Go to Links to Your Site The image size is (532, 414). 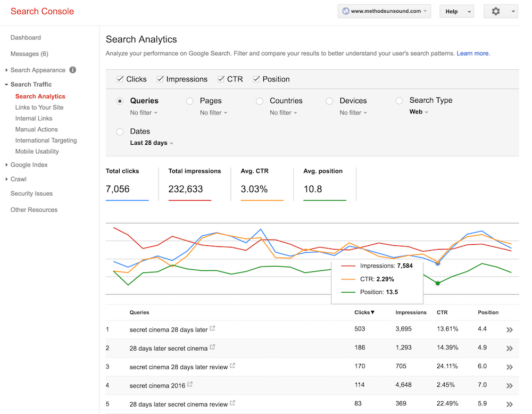pyautogui.click(x=40, y=107)
